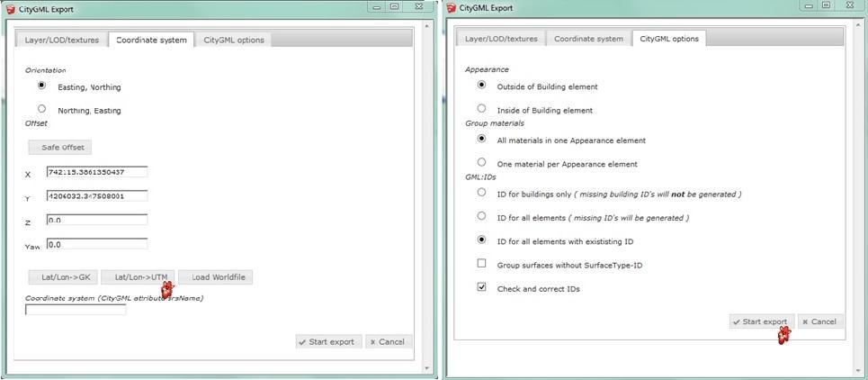Open Layer/LOD/textures tab in right window
The image size is (868, 380).
[x=501, y=39]
